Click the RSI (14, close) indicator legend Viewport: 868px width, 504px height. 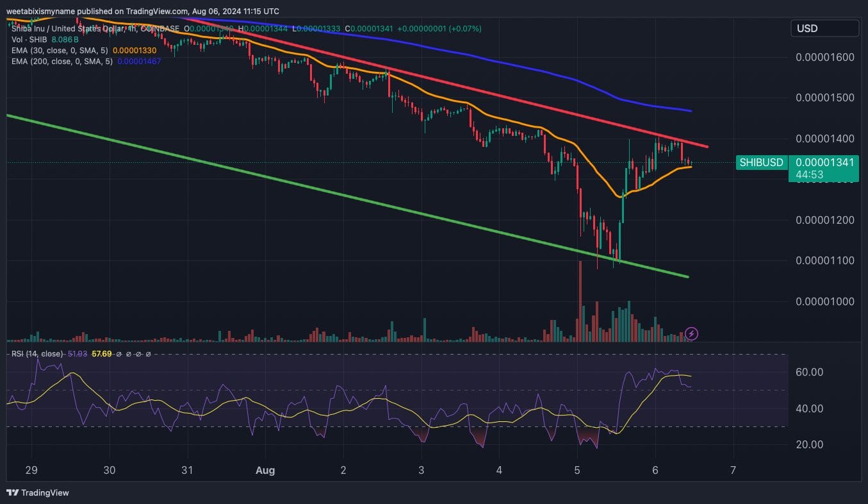(38, 354)
